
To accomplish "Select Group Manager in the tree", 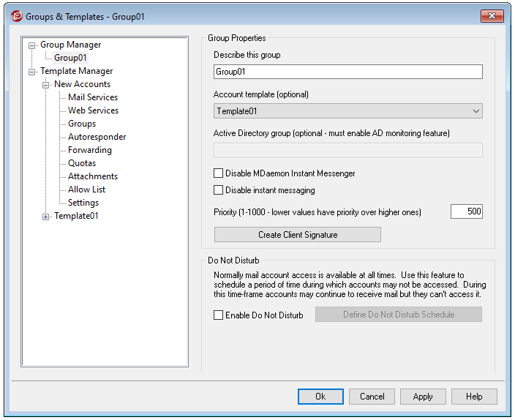I will point(71,45).
